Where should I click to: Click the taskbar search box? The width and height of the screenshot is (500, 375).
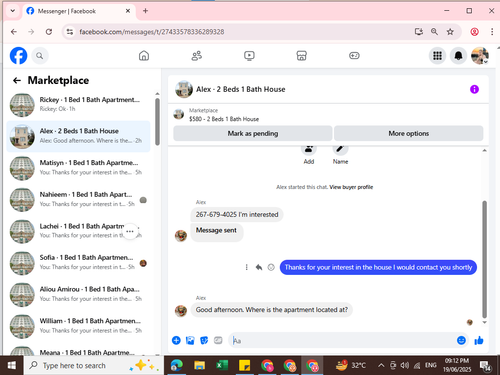pos(93,366)
